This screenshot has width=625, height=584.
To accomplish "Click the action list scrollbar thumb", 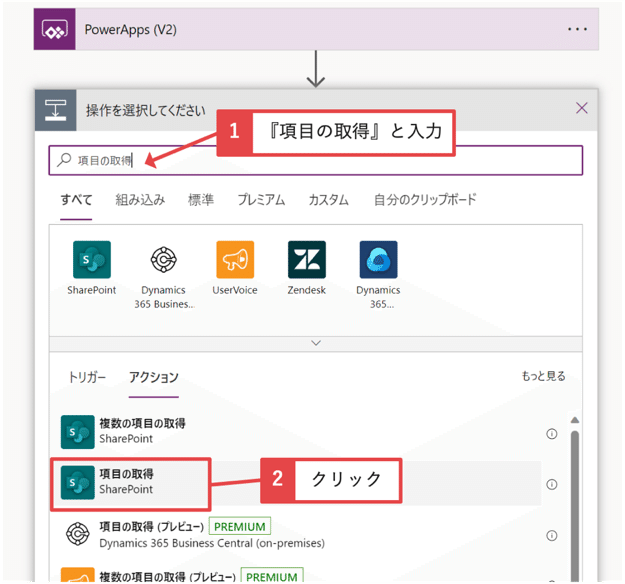I will pos(575,505).
